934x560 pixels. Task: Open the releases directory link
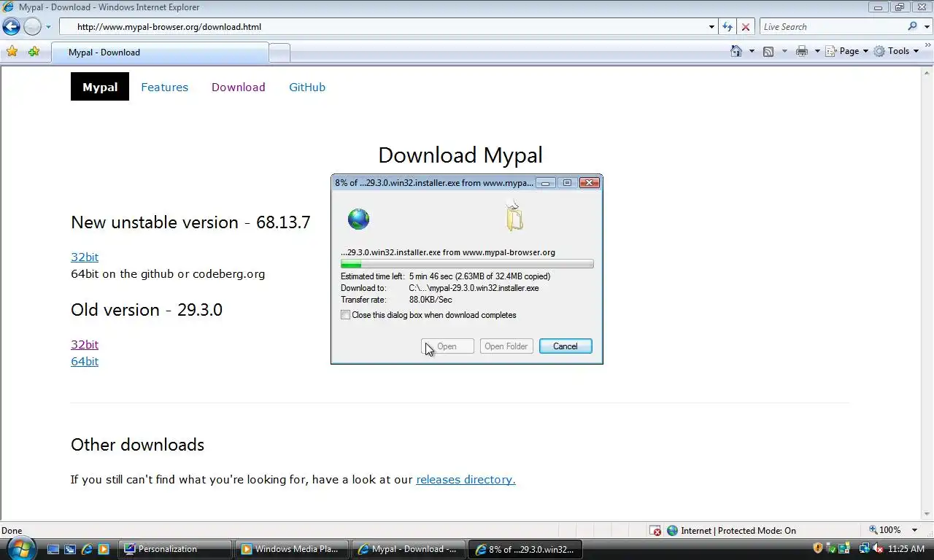click(x=466, y=479)
